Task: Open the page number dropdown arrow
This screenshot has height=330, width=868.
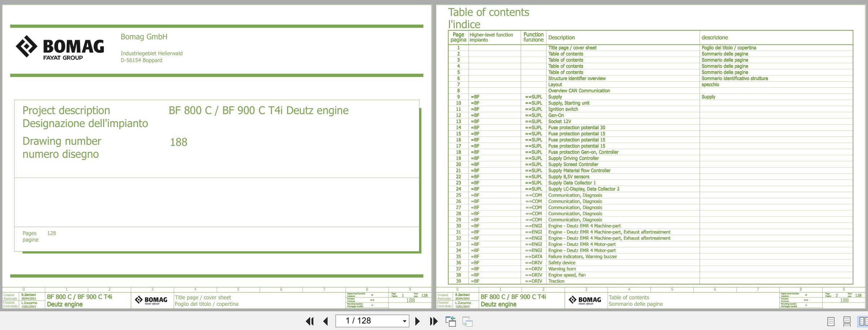Action: (404, 321)
